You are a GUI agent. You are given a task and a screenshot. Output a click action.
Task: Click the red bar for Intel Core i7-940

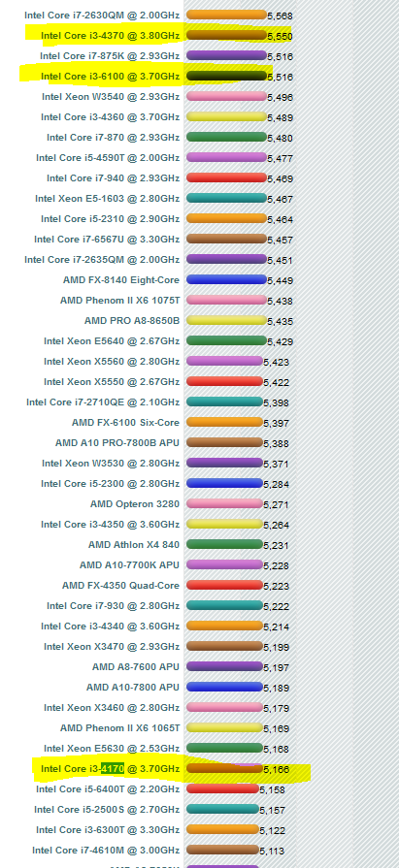tap(226, 177)
